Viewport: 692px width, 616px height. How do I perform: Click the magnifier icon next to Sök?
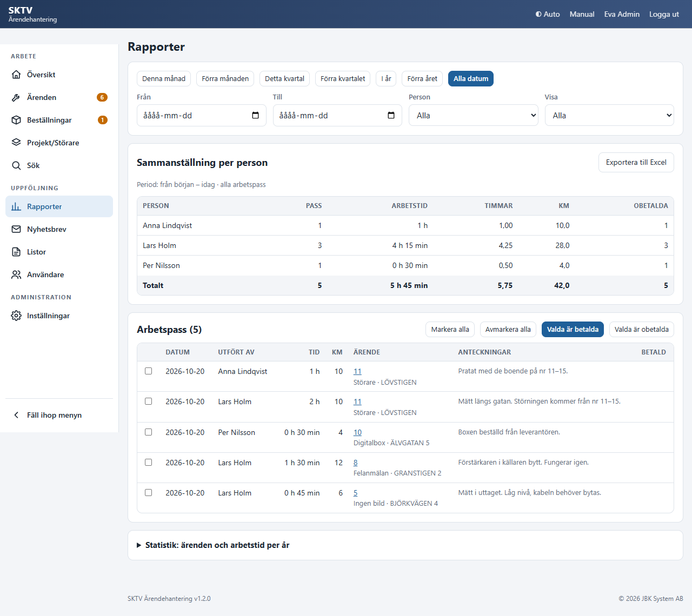point(16,165)
